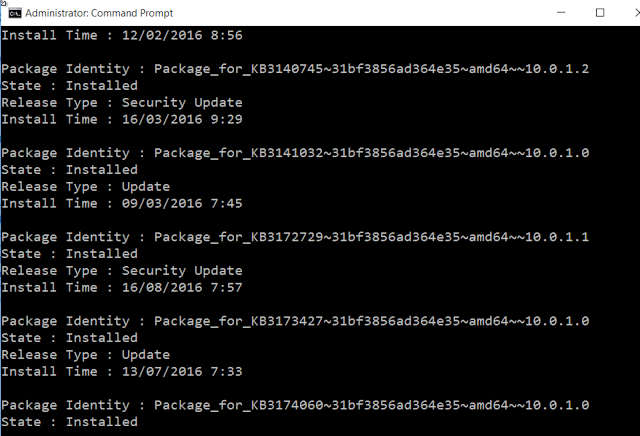Screen dimensions: 640x436
Task: Minimize the Command Prompt window
Action: [x=561, y=13]
